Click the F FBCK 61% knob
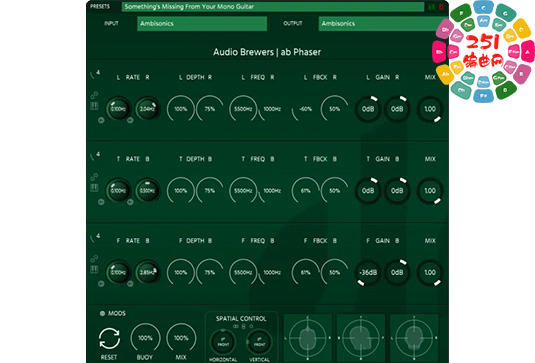Screen dimensions: 535x363 [x=305, y=273]
